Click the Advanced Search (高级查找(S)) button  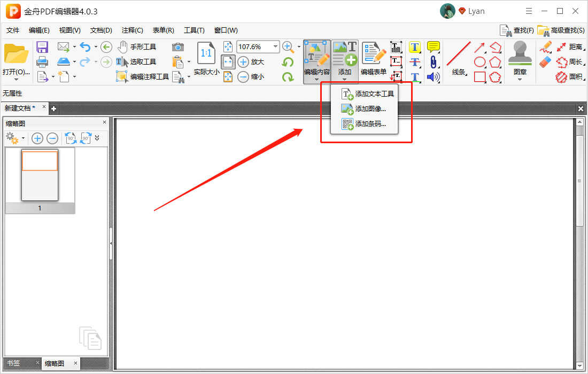coord(561,30)
